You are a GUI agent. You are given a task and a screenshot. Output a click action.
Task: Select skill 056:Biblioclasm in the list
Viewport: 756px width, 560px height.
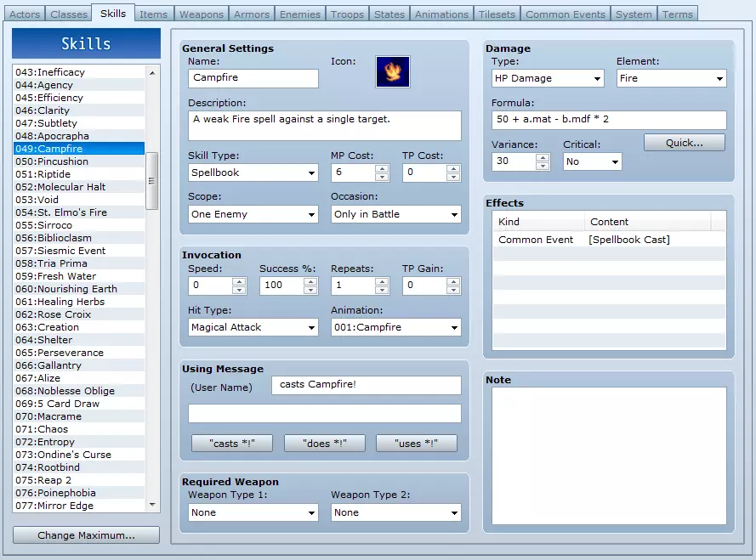point(79,238)
